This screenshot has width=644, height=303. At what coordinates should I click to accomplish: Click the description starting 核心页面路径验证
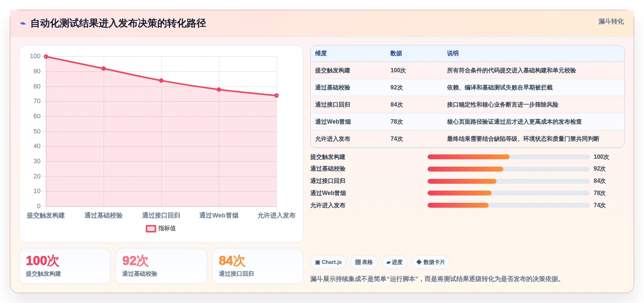coord(515,122)
